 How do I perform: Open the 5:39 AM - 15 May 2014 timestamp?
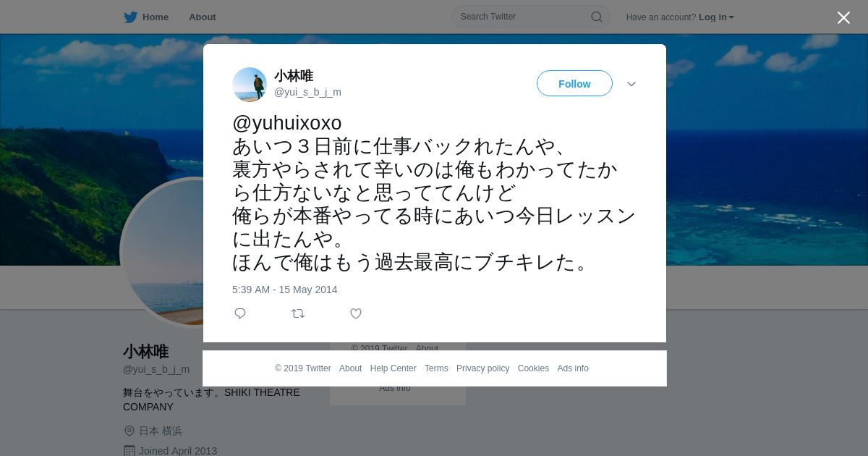(x=285, y=290)
